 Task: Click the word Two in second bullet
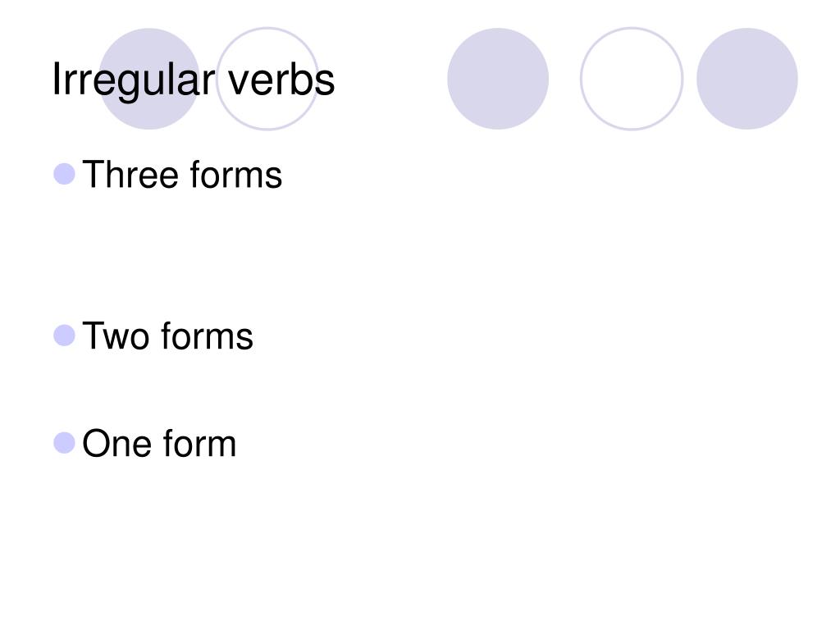point(116,336)
